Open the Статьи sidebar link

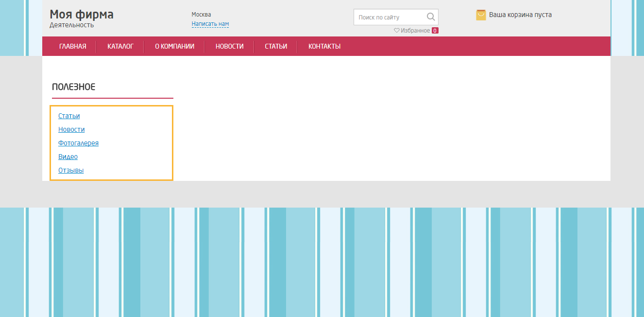[x=69, y=116]
